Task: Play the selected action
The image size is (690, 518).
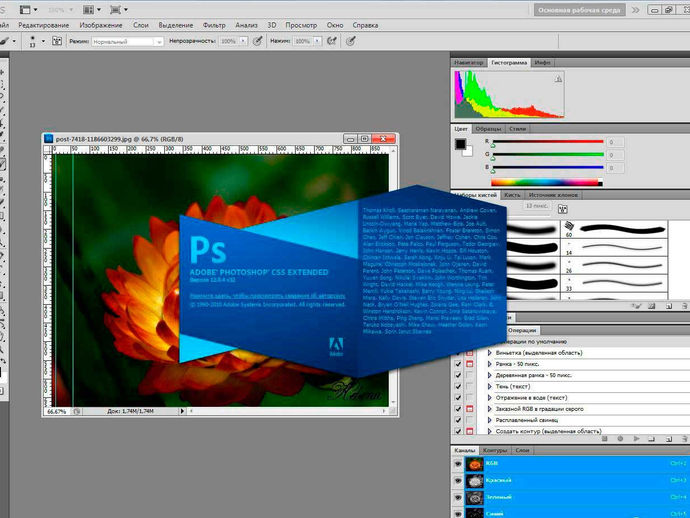Action: coord(636,439)
